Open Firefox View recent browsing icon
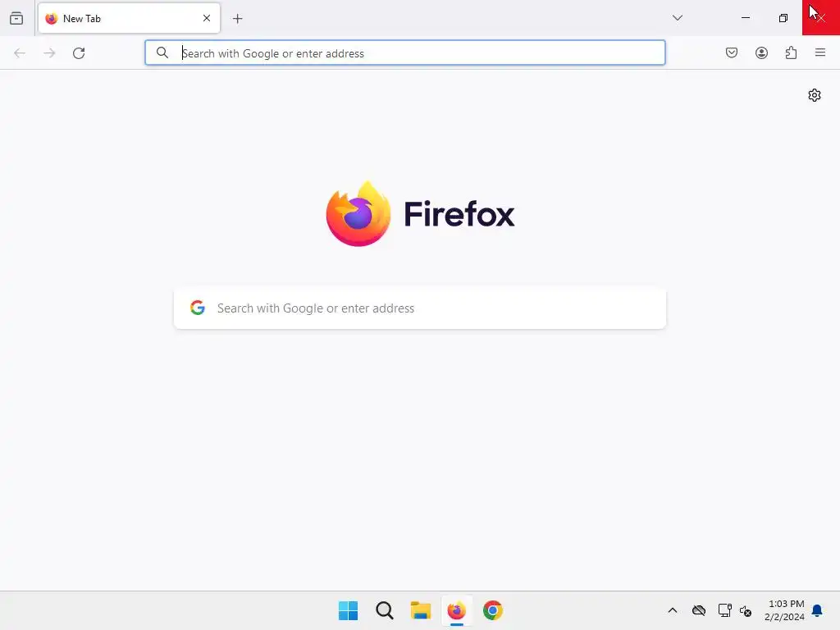Viewport: 840px width, 630px height. (16, 18)
